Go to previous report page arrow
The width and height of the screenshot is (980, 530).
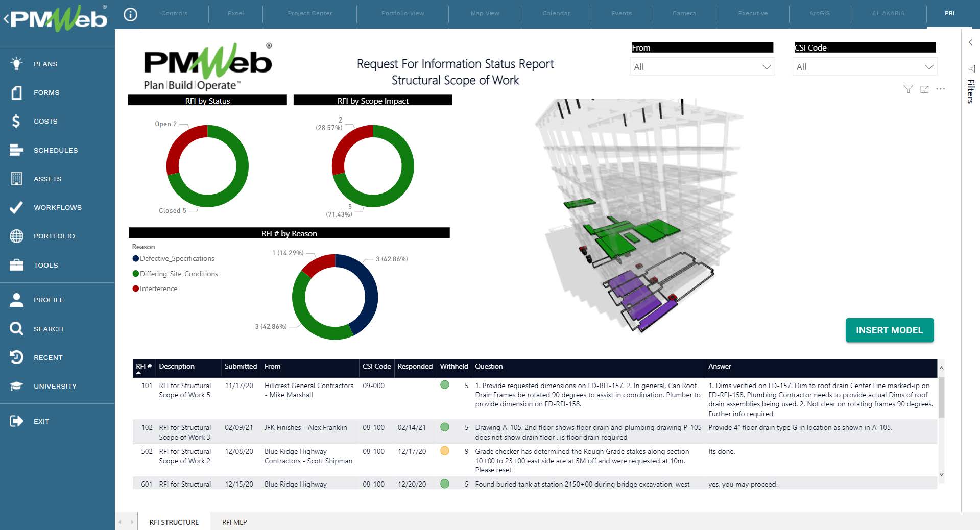(x=121, y=522)
